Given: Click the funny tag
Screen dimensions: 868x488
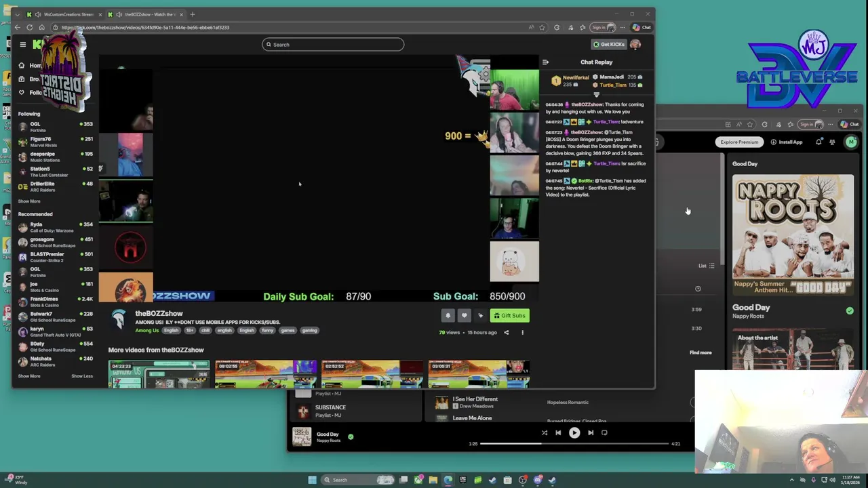Looking at the screenshot, I should 268,331.
